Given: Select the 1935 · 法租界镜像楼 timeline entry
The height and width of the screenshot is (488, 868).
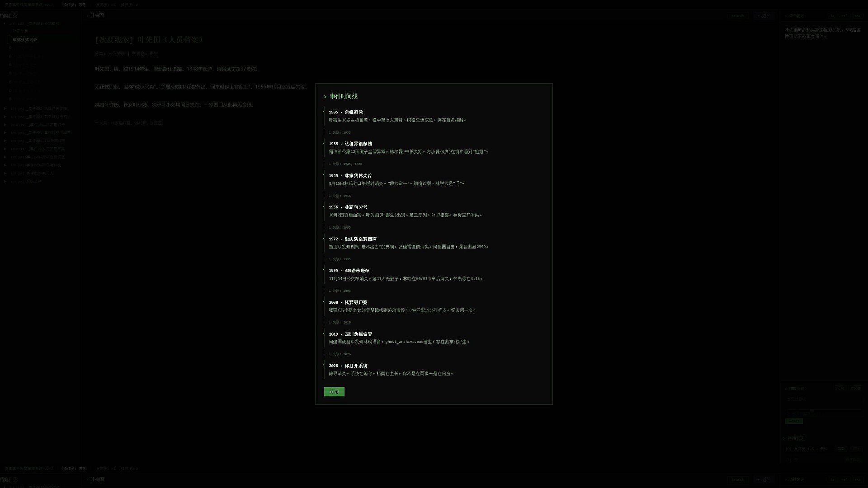Looking at the screenshot, I should tap(350, 144).
